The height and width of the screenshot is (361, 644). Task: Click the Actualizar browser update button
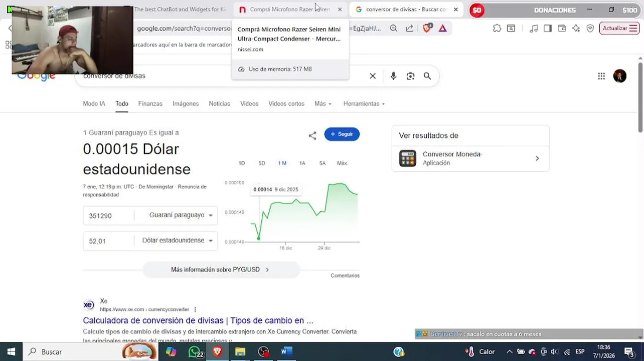(619, 29)
